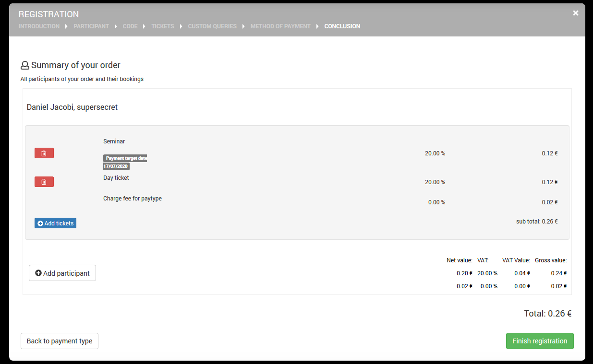The image size is (593, 364).
Task: Remove the Day ticket via trash icon
Action: [44, 182]
